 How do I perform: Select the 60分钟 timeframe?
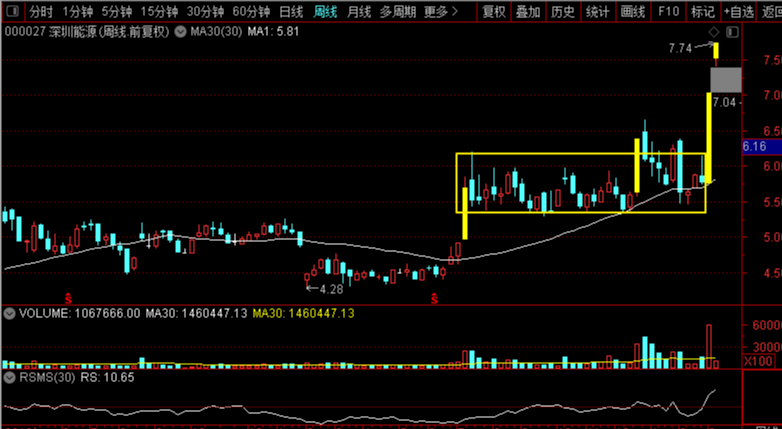coord(253,12)
